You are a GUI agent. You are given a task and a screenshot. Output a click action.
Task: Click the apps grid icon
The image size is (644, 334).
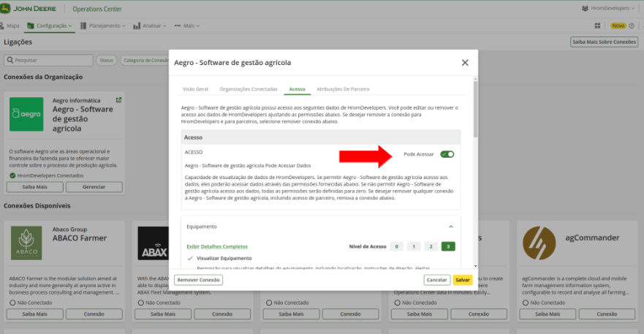(599, 26)
